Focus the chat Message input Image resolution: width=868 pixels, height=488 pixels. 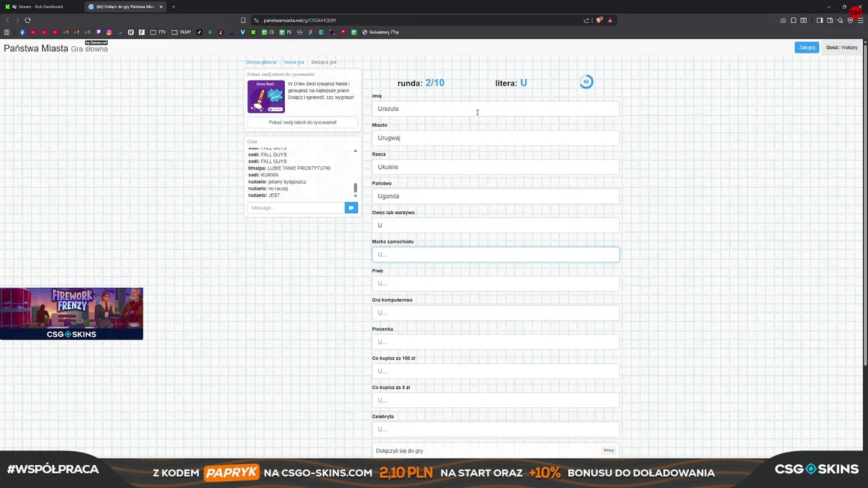(x=296, y=207)
